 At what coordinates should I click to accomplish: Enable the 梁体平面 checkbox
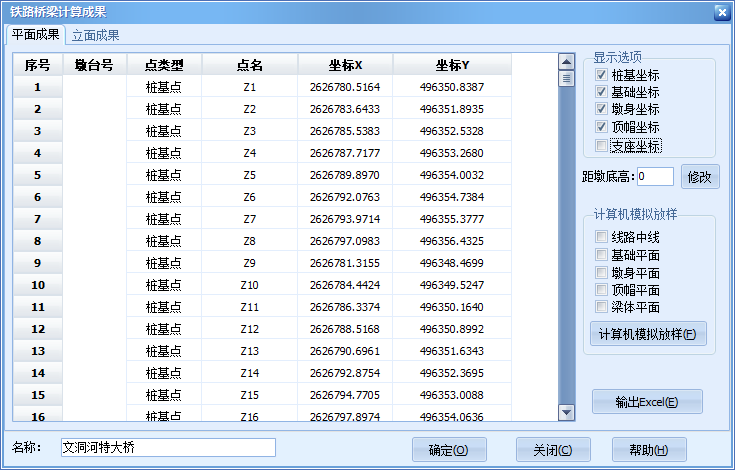pos(601,307)
